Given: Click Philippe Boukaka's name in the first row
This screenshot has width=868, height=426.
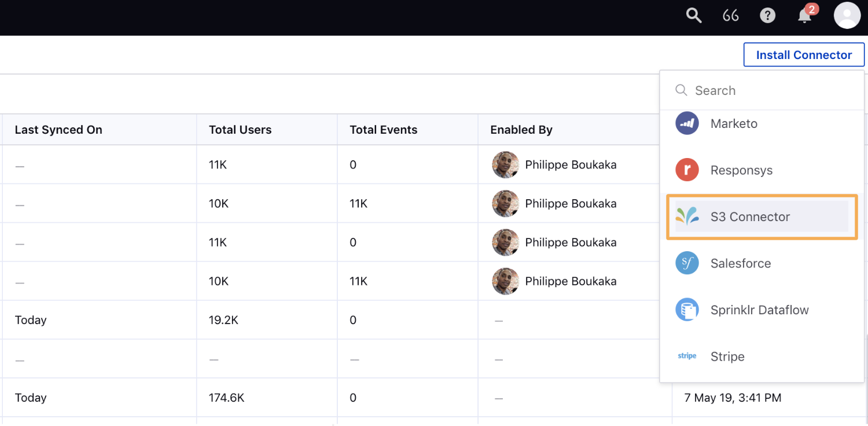Looking at the screenshot, I should (x=571, y=164).
